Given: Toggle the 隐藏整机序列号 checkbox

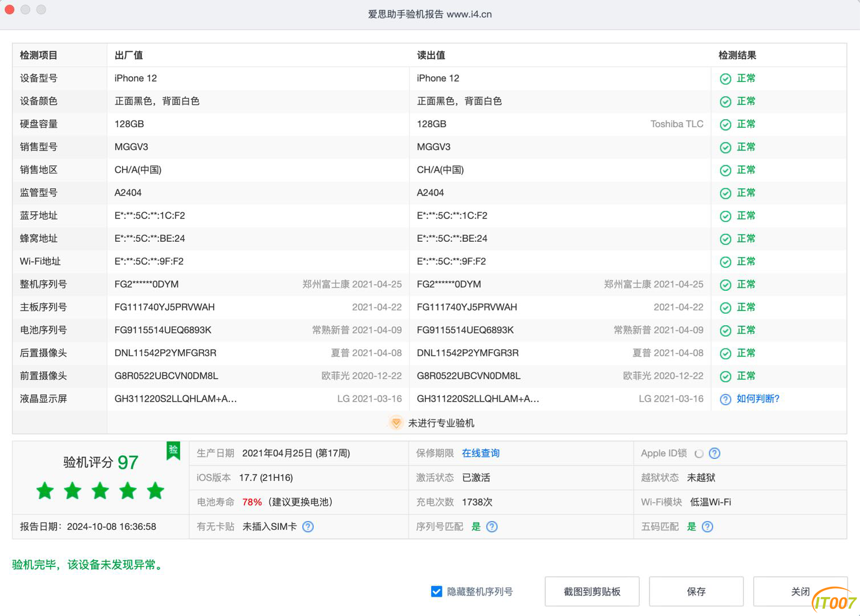Looking at the screenshot, I should pyautogui.click(x=436, y=591).
